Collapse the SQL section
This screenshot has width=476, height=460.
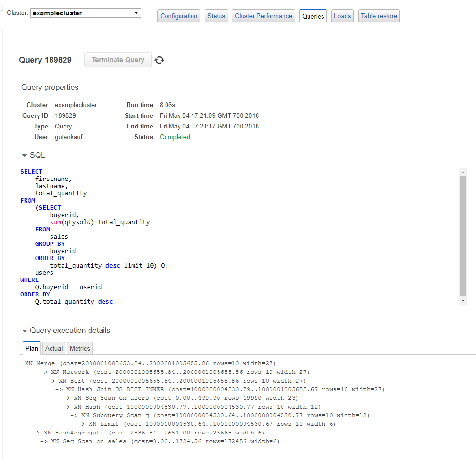click(x=25, y=155)
